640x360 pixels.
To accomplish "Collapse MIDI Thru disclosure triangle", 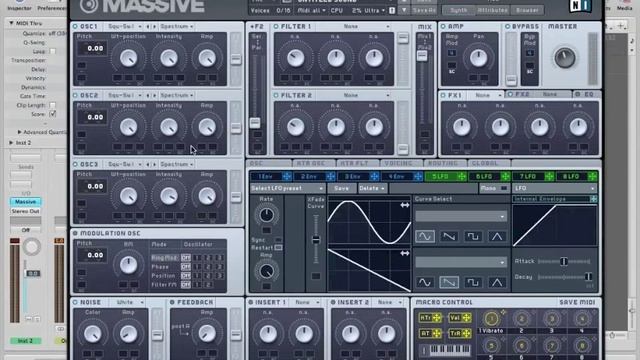I will pos(11,24).
